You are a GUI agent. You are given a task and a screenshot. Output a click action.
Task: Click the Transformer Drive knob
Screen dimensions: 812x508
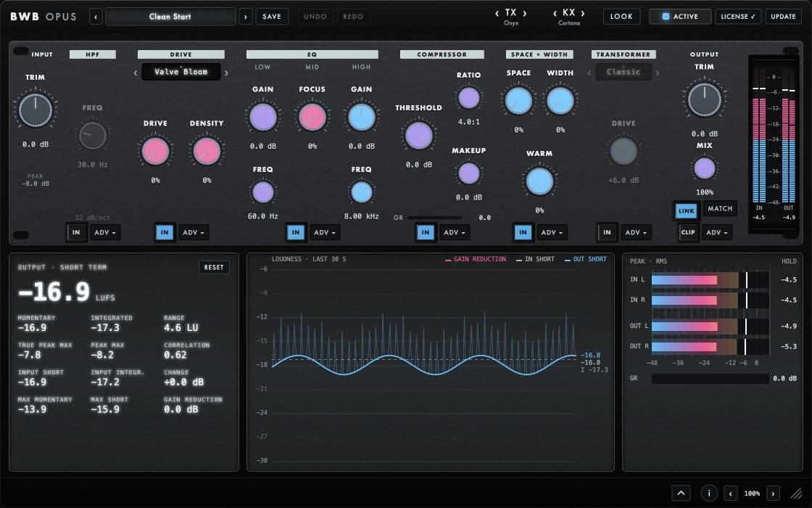tap(623, 152)
